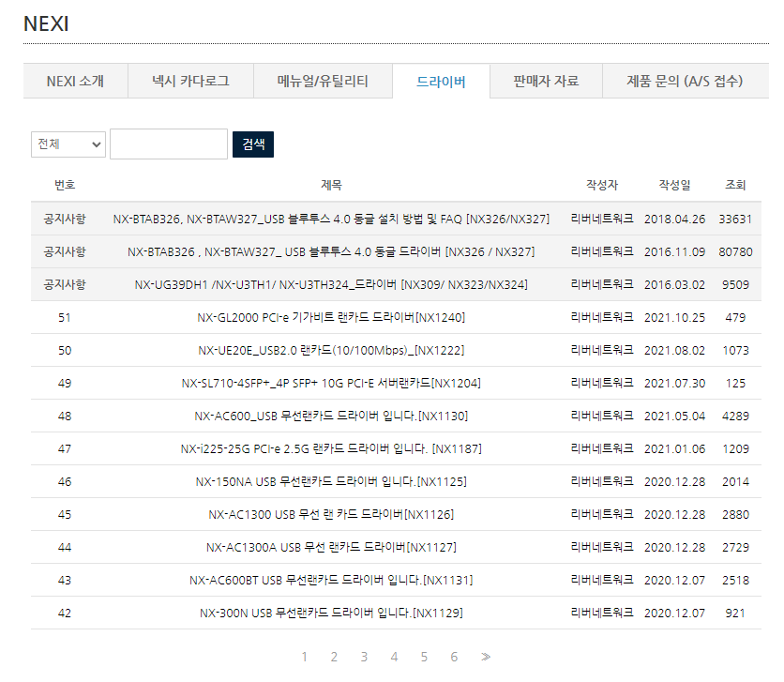Click the date 2021.10.25 cell
The width and height of the screenshot is (784, 682).
674,317
